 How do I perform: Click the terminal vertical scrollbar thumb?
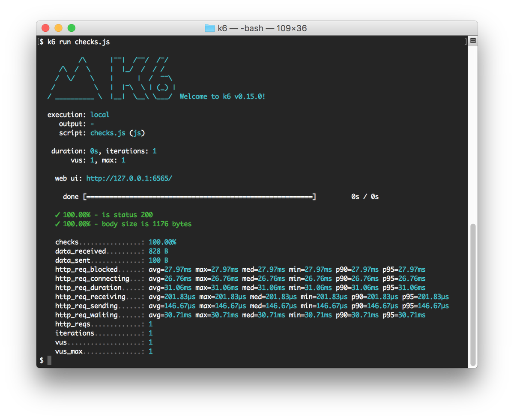pos(472,294)
